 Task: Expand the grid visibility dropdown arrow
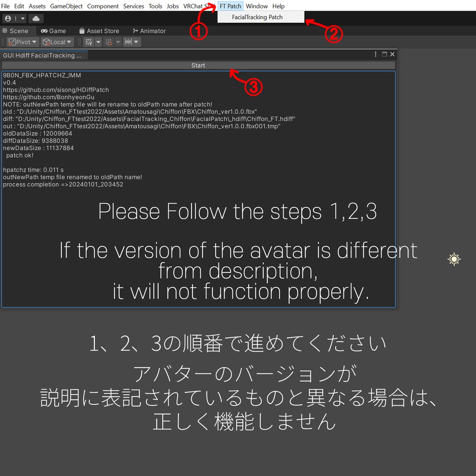click(x=98, y=42)
